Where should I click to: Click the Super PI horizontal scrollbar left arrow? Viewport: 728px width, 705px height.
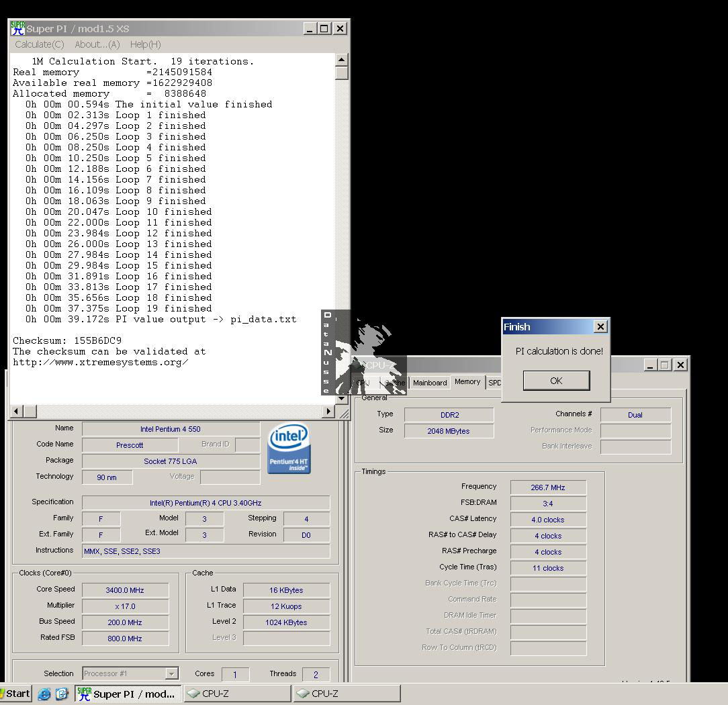click(17, 411)
